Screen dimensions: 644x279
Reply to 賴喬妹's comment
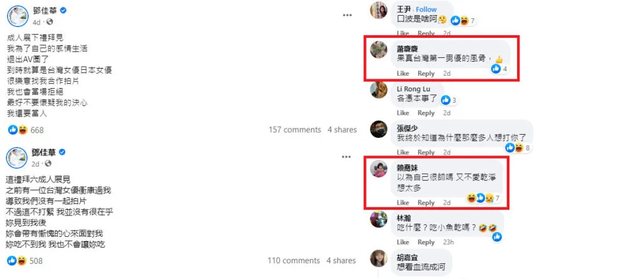(426, 202)
